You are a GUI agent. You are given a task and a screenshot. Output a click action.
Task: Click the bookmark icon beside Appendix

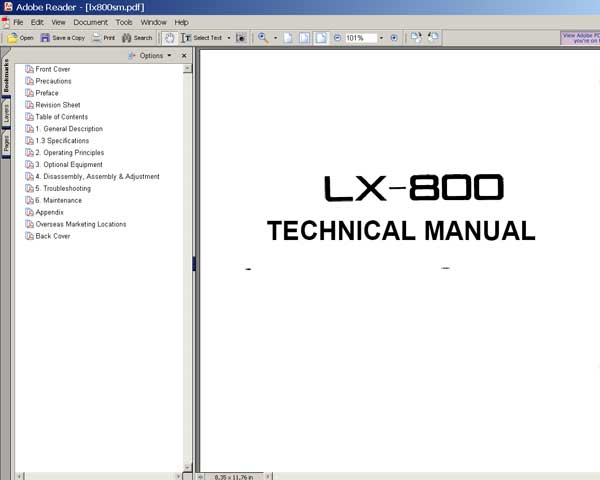(x=29, y=212)
